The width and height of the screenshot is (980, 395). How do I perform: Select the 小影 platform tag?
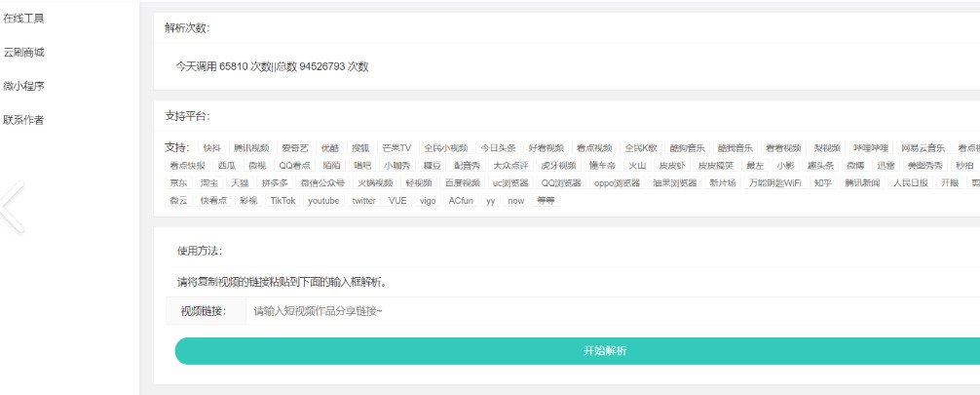coord(785,165)
